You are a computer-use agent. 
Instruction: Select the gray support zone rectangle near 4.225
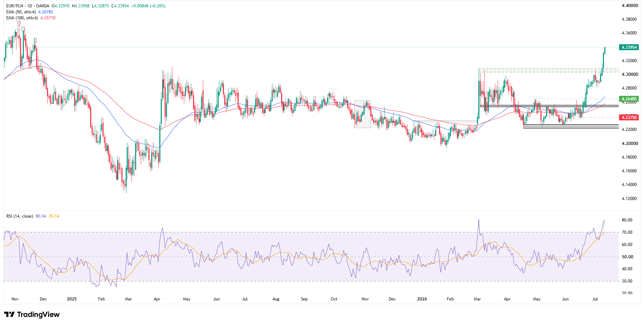(x=571, y=126)
